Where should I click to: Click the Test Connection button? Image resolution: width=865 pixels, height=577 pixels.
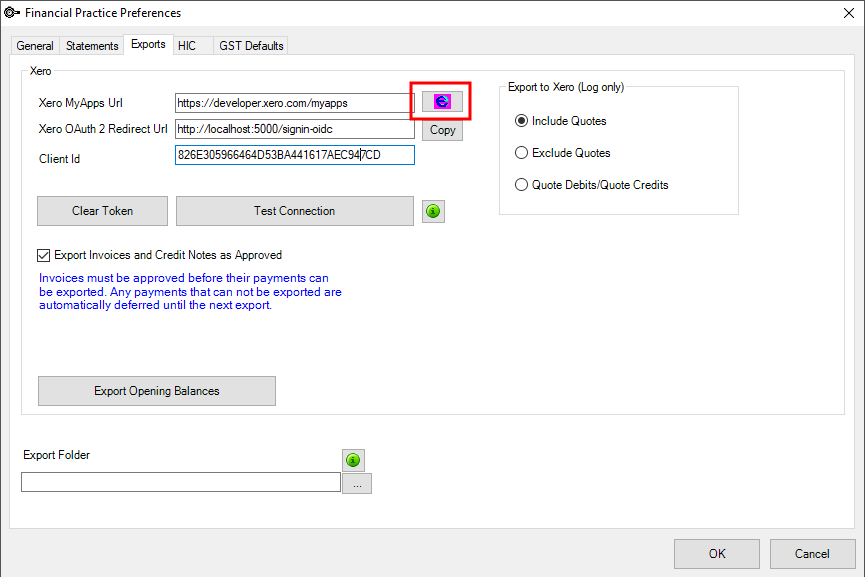[295, 211]
